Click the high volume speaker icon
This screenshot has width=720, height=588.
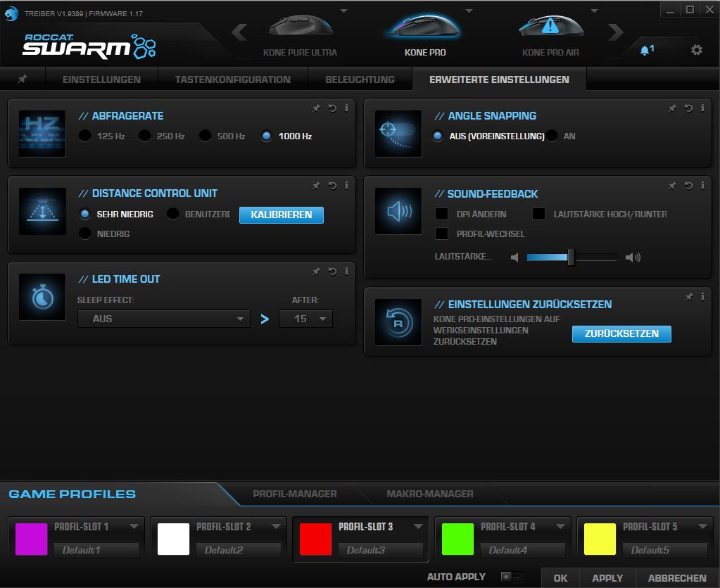633,257
